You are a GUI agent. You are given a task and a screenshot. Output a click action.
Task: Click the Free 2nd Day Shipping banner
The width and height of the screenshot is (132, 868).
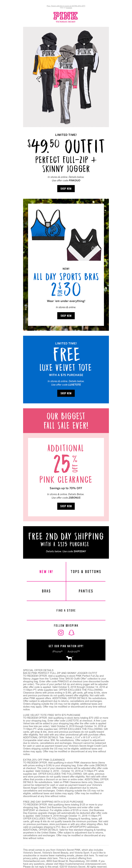point(66,542)
